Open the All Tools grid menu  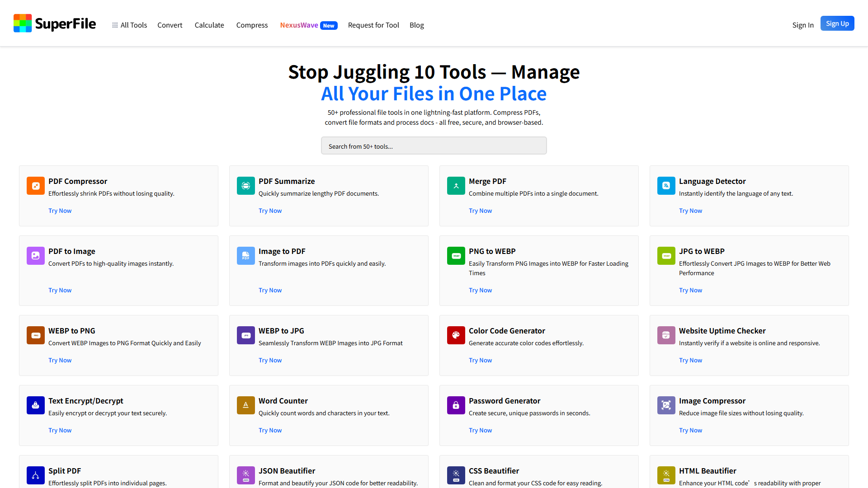(130, 25)
